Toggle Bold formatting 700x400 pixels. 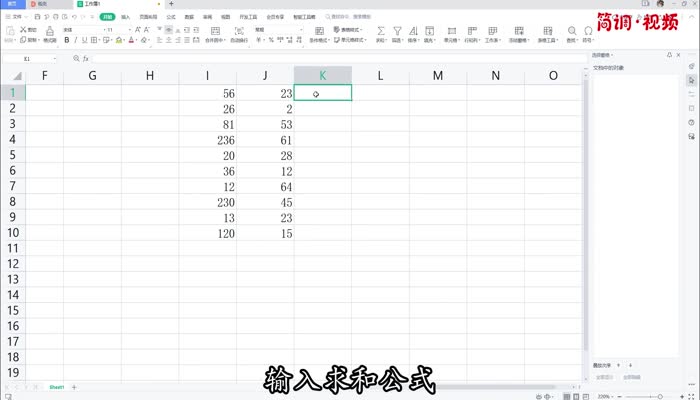tap(66, 41)
